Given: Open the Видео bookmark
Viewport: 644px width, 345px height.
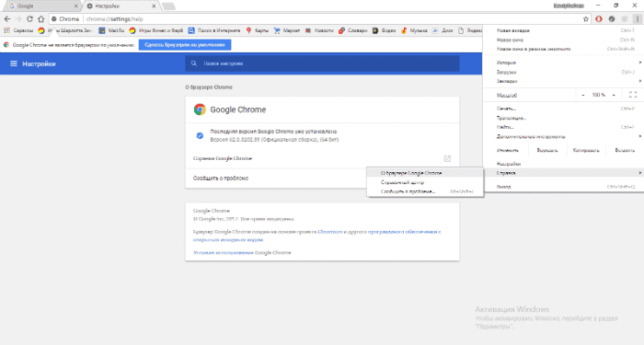Looking at the screenshot, I should [x=384, y=30].
